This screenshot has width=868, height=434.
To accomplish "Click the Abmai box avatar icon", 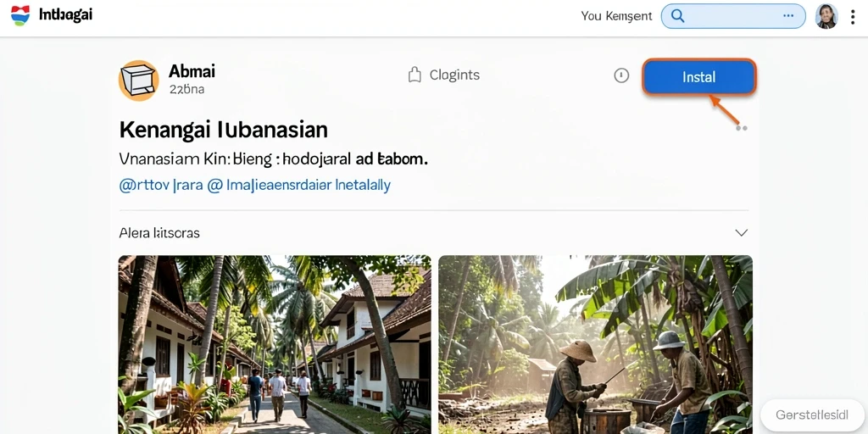I will [x=138, y=81].
